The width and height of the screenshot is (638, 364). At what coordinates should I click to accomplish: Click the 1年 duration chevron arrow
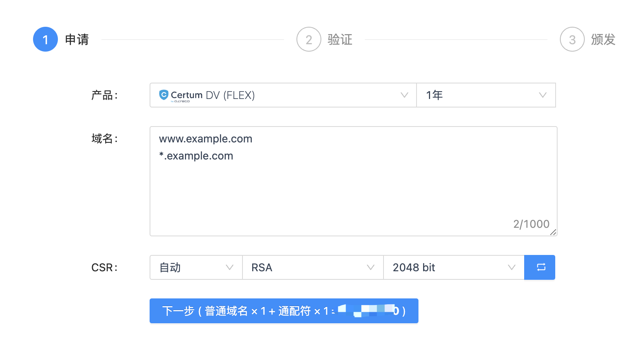tap(542, 95)
